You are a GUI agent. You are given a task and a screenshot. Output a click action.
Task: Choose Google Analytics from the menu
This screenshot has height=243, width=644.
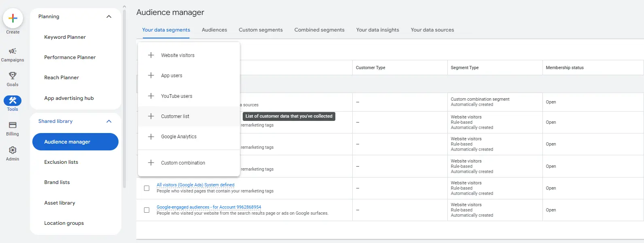(x=189, y=137)
